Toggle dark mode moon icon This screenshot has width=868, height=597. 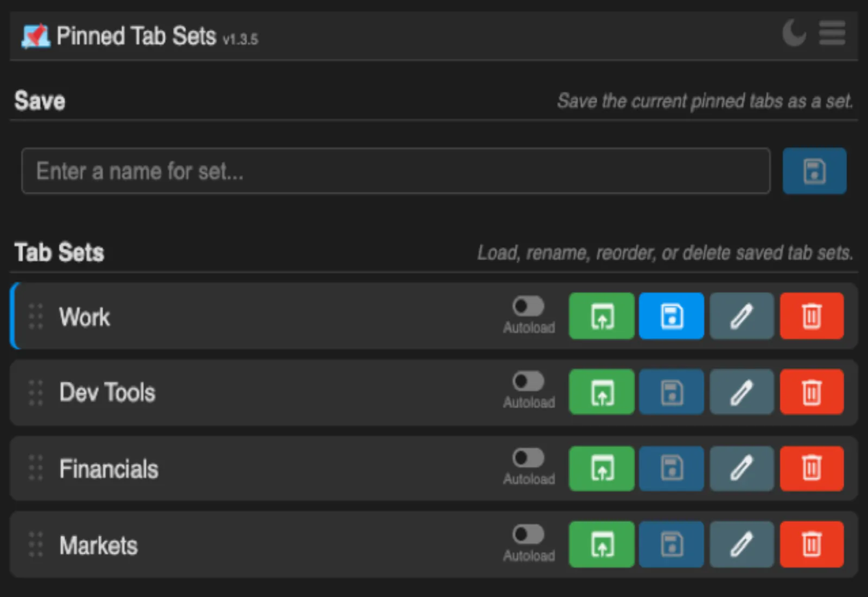[x=794, y=33]
